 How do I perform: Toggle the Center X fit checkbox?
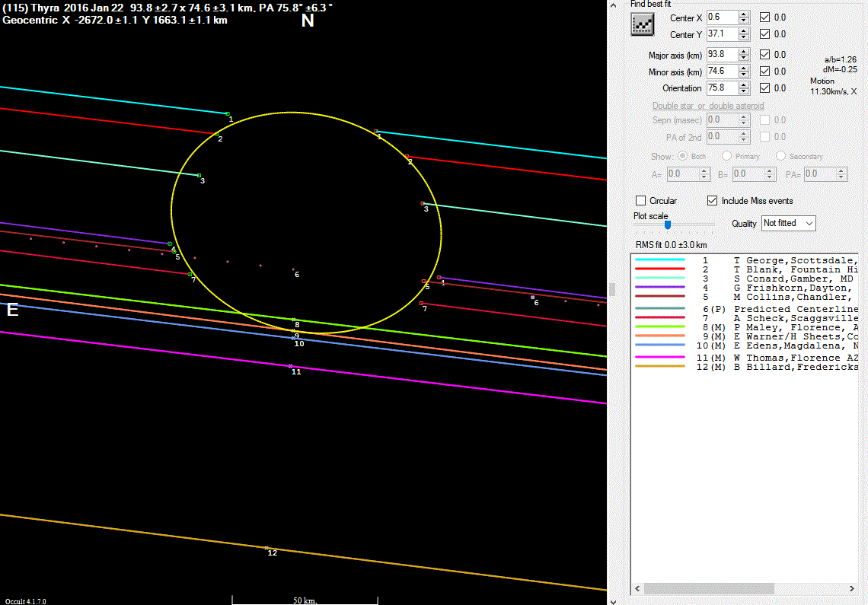(x=765, y=17)
